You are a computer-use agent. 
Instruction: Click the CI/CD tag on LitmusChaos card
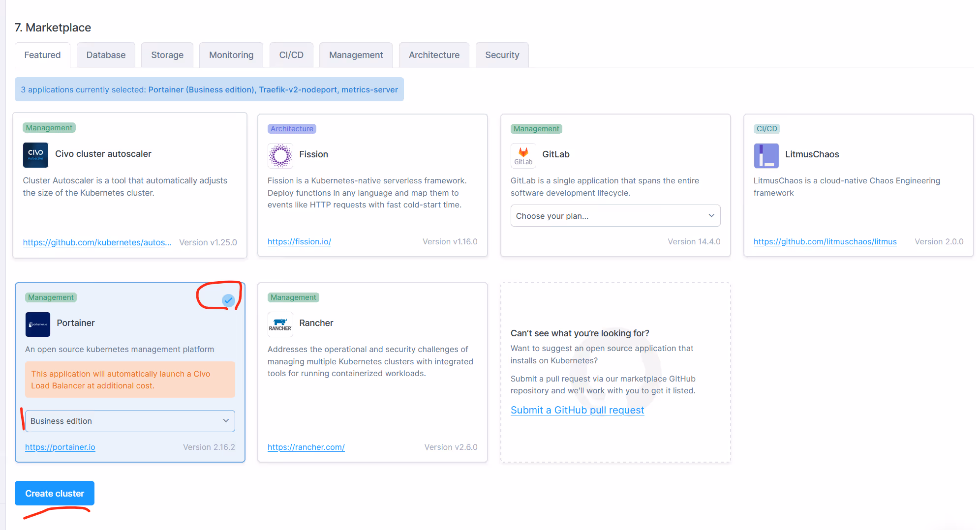click(767, 129)
